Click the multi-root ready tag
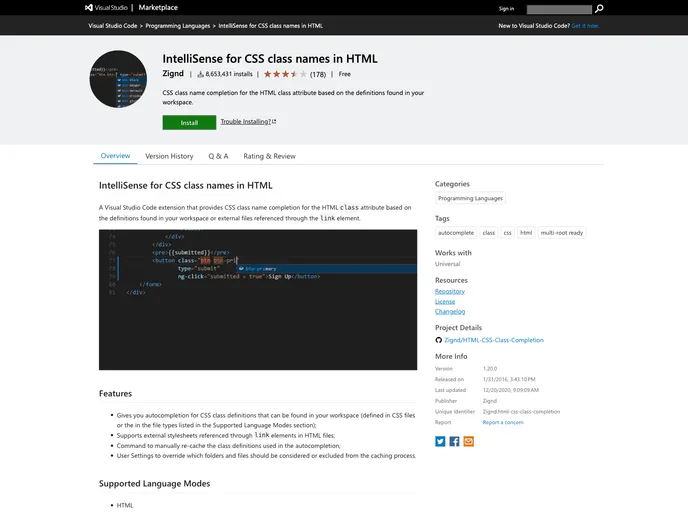Image resolution: width=688 pixels, height=512 pixels. point(562,233)
